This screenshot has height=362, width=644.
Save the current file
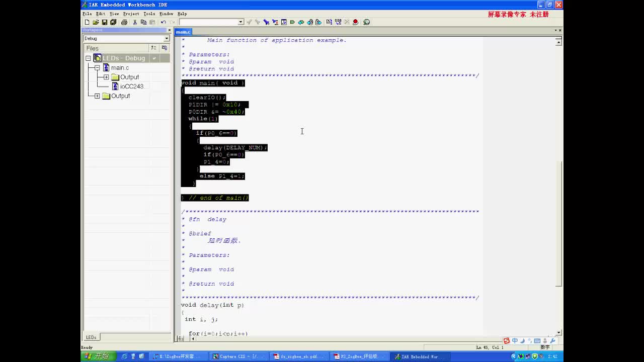pyautogui.click(x=105, y=22)
